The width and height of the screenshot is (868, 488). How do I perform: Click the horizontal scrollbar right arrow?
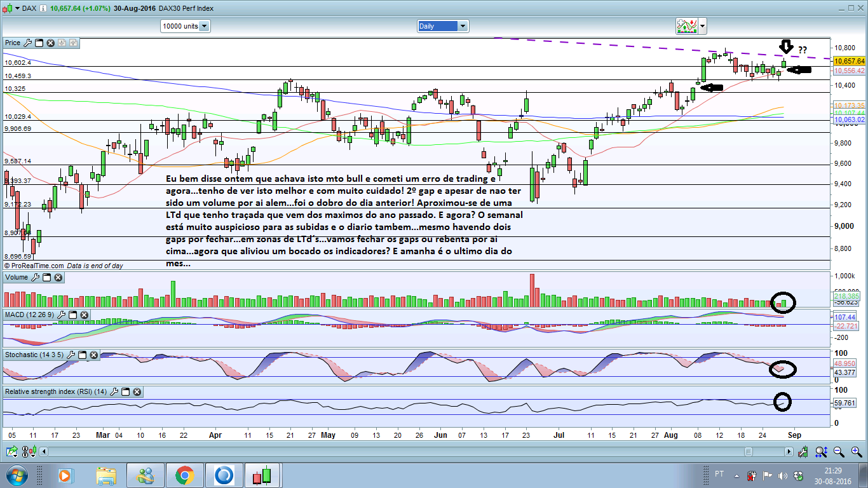click(789, 452)
